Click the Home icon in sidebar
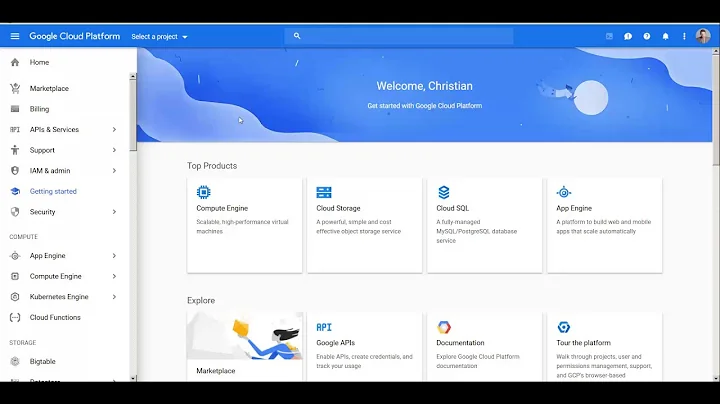This screenshot has width=720, height=404. [x=15, y=62]
